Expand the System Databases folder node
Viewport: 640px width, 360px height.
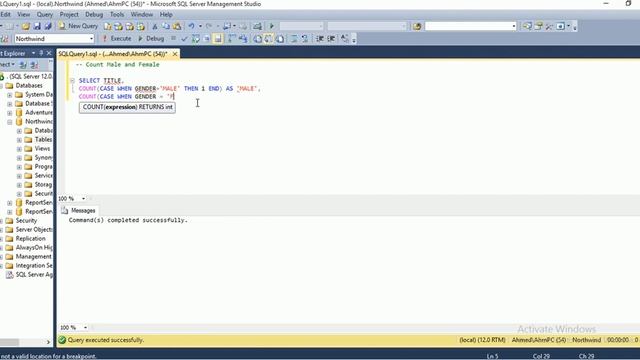click(x=9, y=95)
